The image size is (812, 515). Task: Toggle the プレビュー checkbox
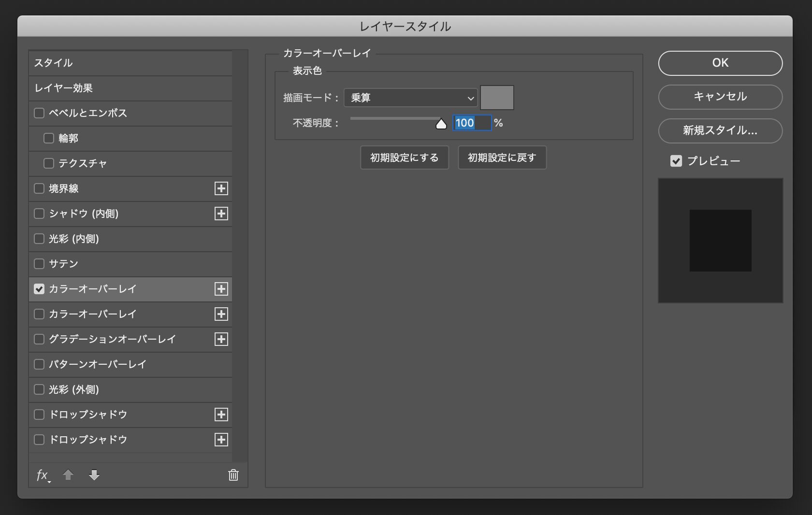point(676,161)
